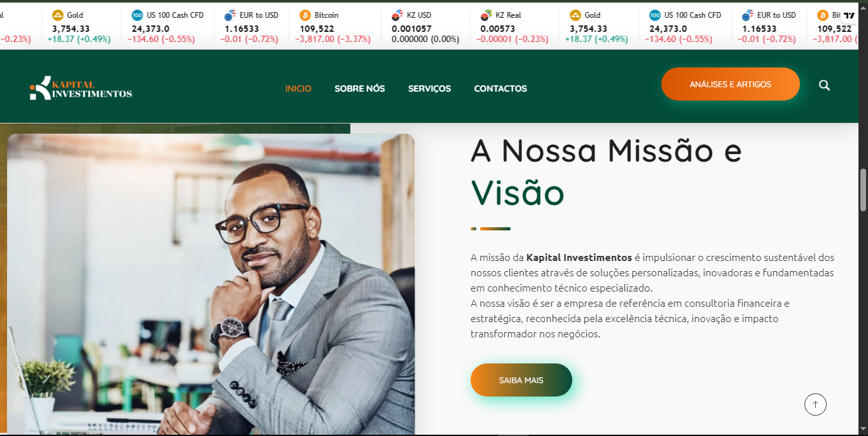Image resolution: width=868 pixels, height=436 pixels.
Task: Click the businessman photo
Action: 210,284
